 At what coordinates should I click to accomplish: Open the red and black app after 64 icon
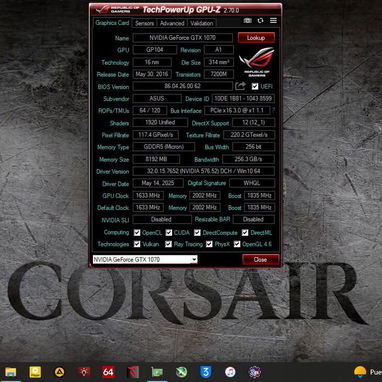tap(133, 372)
